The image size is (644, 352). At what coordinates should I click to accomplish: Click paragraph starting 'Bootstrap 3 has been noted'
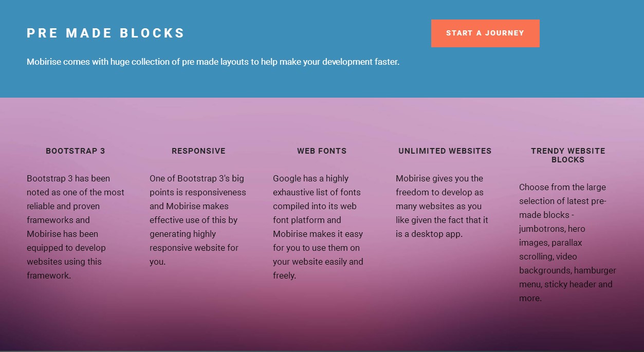[76, 227]
